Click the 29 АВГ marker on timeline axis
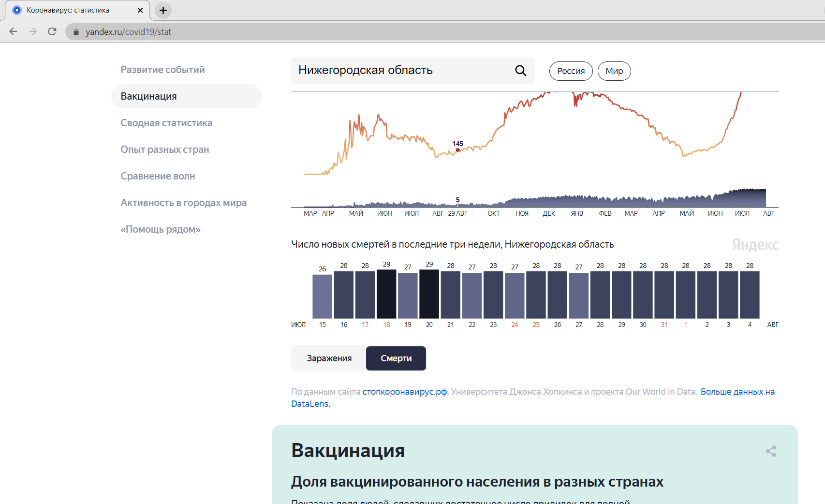 pos(457,213)
